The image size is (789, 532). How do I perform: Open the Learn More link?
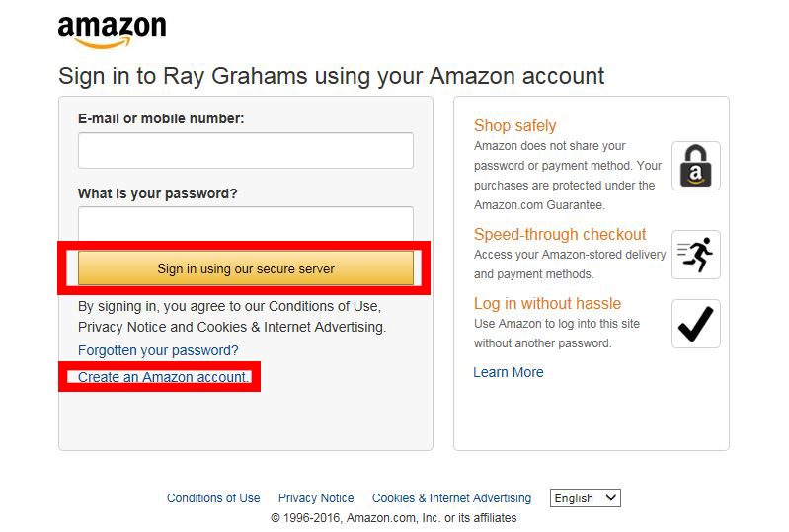[x=509, y=372]
